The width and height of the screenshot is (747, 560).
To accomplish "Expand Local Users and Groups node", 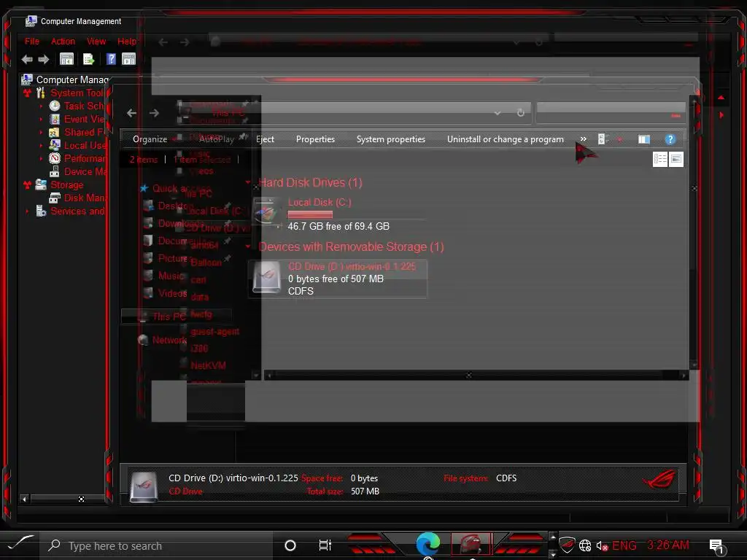I will [x=41, y=145].
